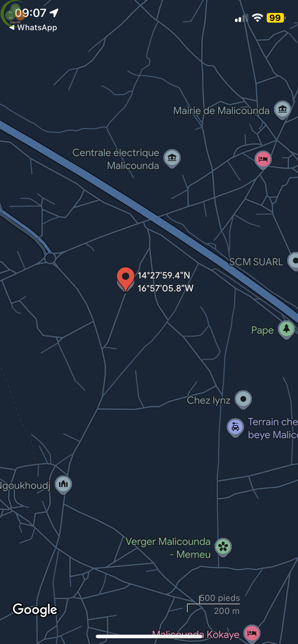Tap the Verger Malicounda - Memeu label
This screenshot has height=644, width=298.
(x=168, y=548)
